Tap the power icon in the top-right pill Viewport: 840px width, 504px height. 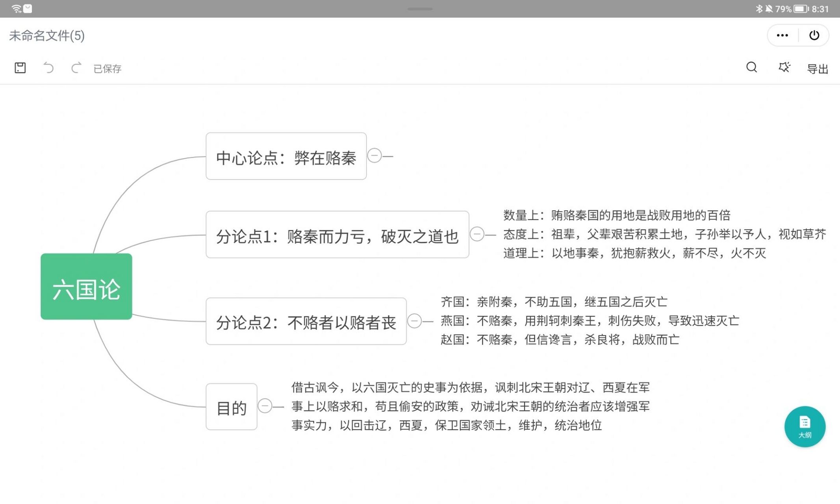[x=814, y=35]
